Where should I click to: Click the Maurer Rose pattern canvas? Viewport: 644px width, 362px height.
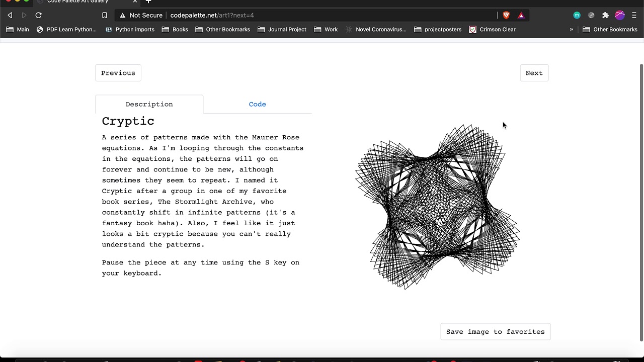click(437, 207)
